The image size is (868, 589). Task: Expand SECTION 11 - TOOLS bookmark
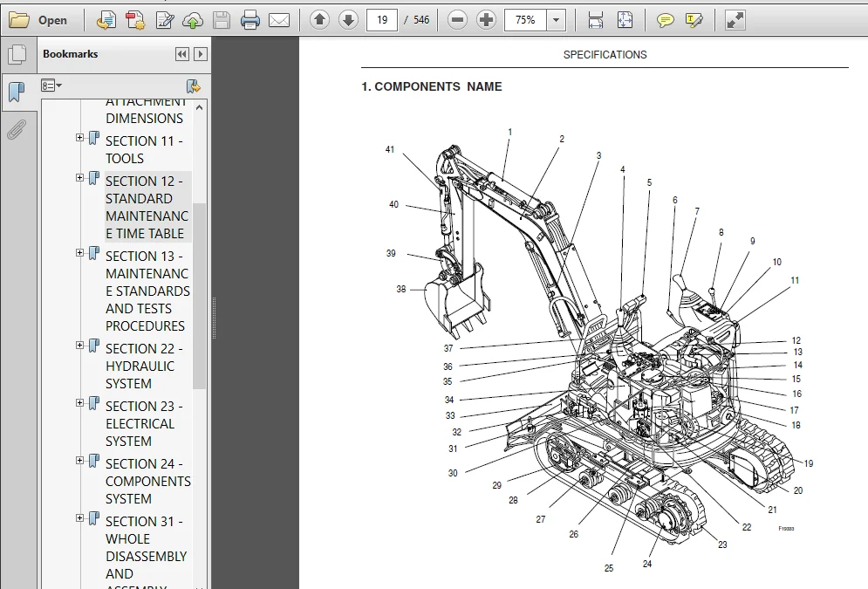click(79, 137)
